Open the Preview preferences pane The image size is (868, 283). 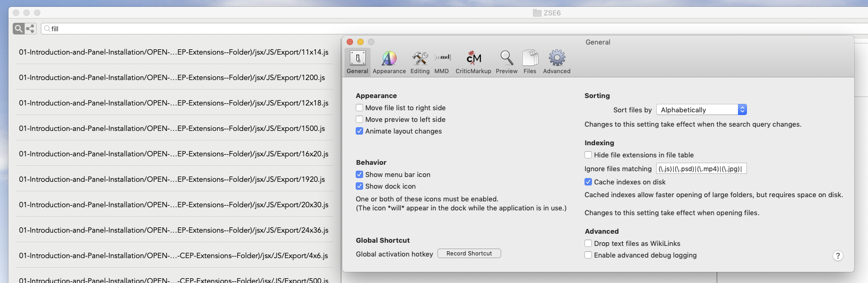506,62
